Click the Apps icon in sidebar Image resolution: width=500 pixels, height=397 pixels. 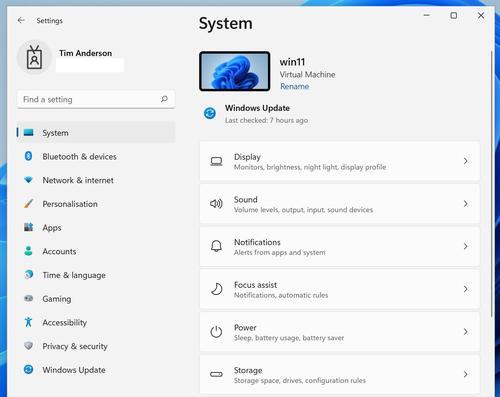tap(29, 227)
